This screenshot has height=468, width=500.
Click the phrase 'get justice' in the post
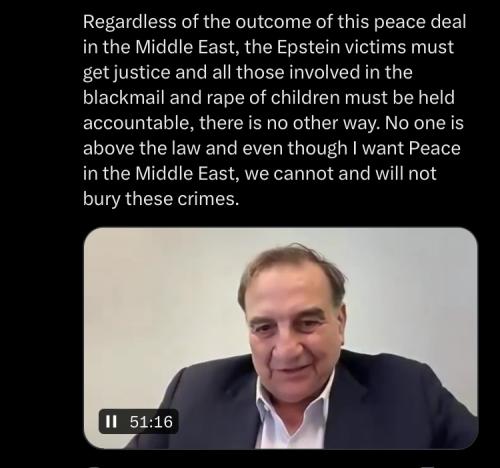[x=127, y=73]
